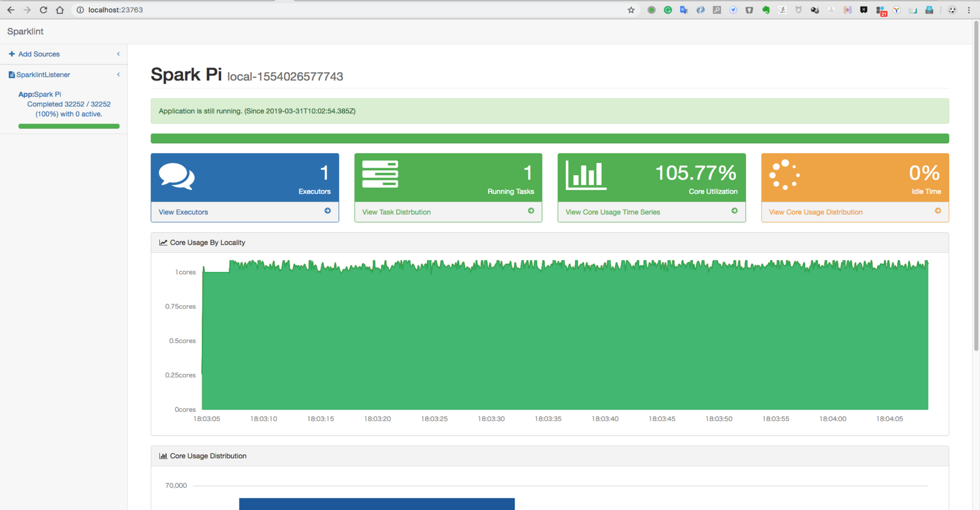The image size is (980, 510).
Task: Open View Task Distrbution link
Action: 396,212
